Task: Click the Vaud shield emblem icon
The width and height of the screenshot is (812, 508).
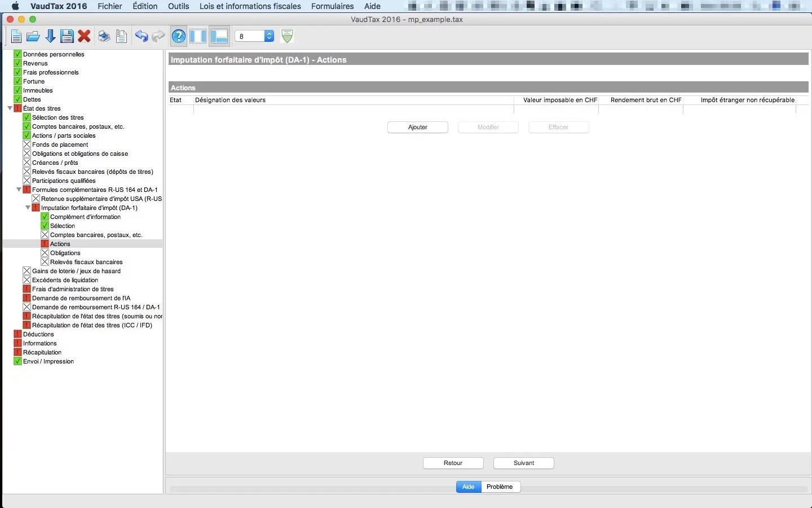Action: tap(287, 36)
